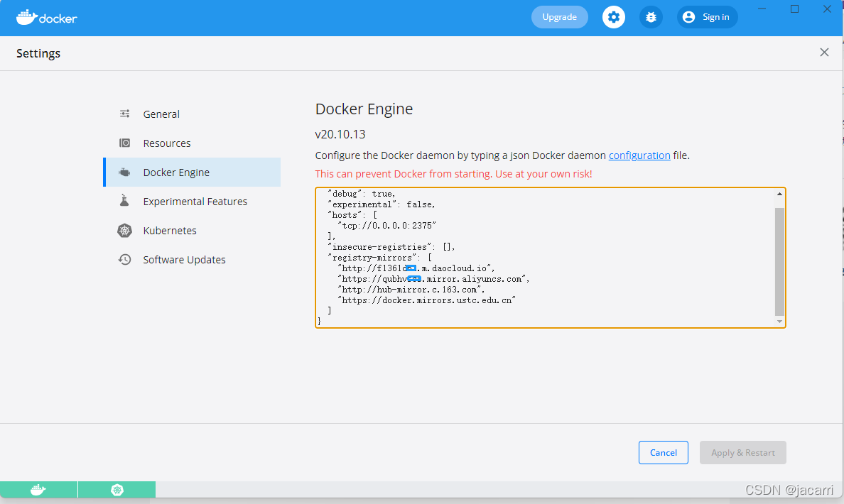The width and height of the screenshot is (844, 504).
Task: Close the Settings panel with the X
Action: pos(824,53)
